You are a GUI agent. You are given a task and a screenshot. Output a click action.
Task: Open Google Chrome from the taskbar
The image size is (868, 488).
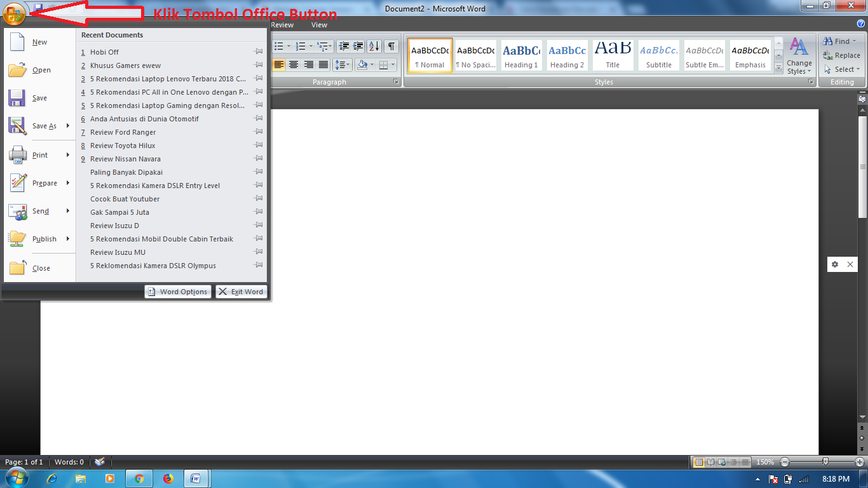[x=139, y=478]
